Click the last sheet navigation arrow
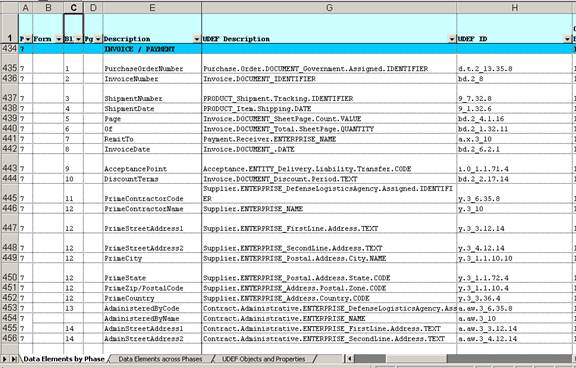Screen dimensions: 576x368 [14, 359]
